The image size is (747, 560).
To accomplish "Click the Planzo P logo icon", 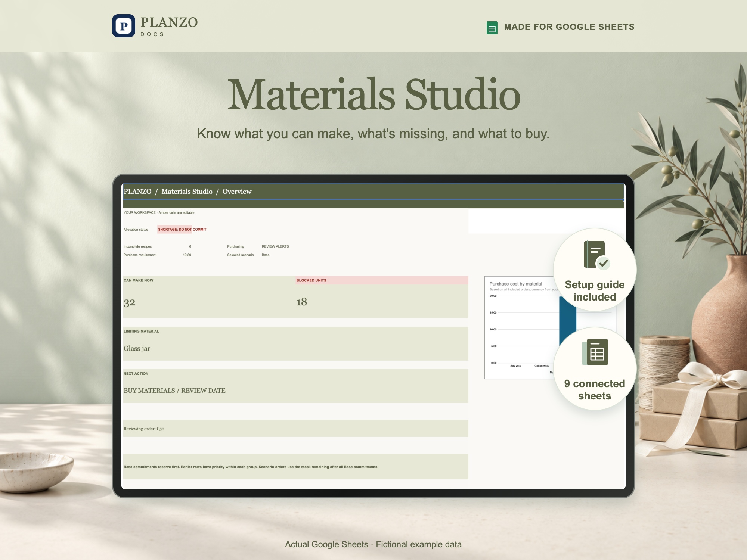I will (x=124, y=26).
